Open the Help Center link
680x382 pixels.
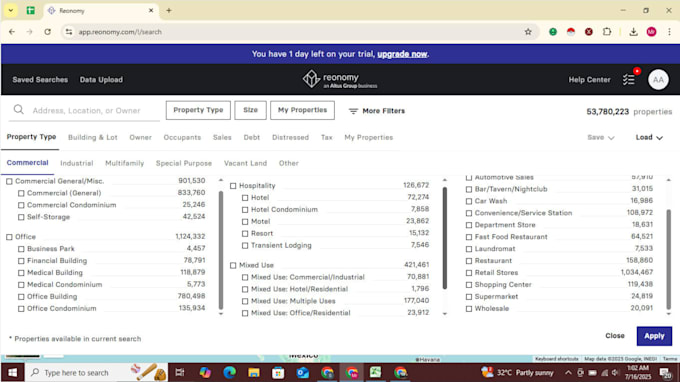point(589,80)
